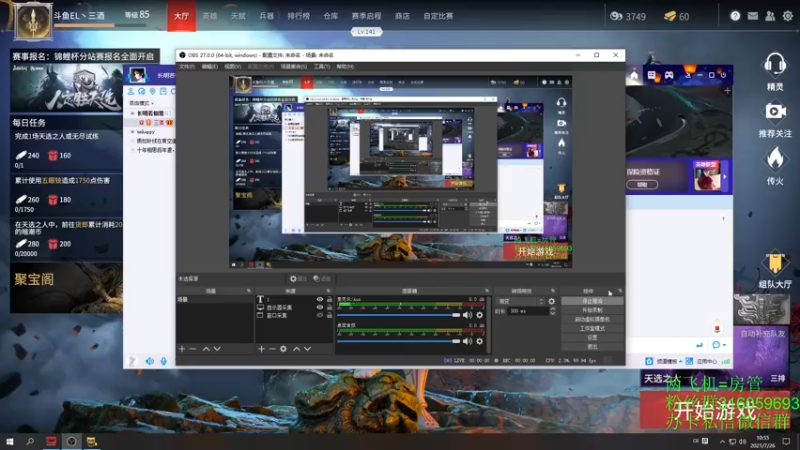
Task: Switch to game 排行榜 tab
Action: 298,16
